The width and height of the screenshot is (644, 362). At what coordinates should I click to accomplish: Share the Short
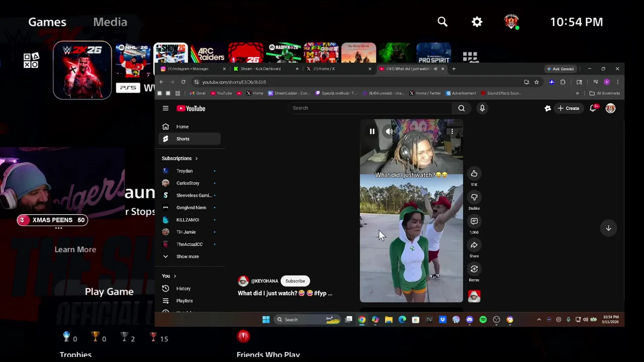pos(474,245)
